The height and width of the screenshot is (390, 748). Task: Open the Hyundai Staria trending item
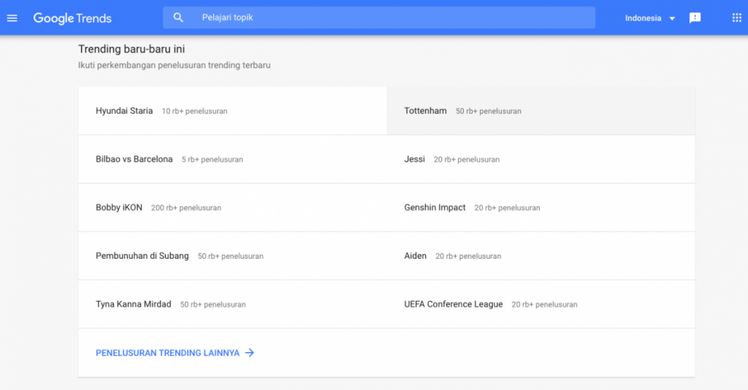tap(233, 111)
